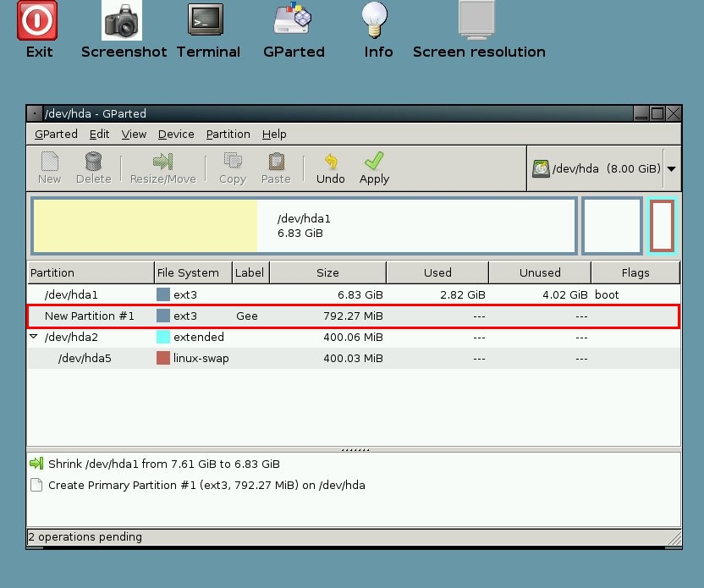Viewport: 704px width, 588px height.
Task: Click the Copy toolbar icon
Action: pos(233,168)
